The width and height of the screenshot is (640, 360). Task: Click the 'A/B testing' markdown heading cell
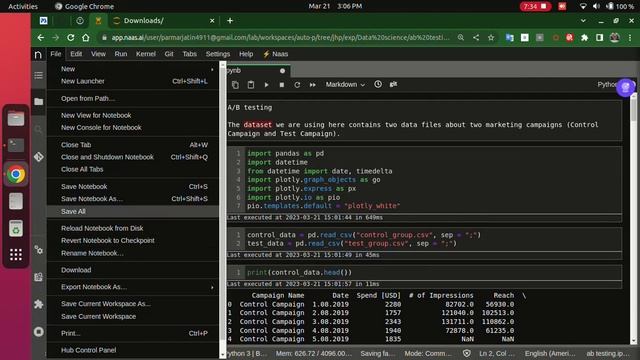[424, 120]
